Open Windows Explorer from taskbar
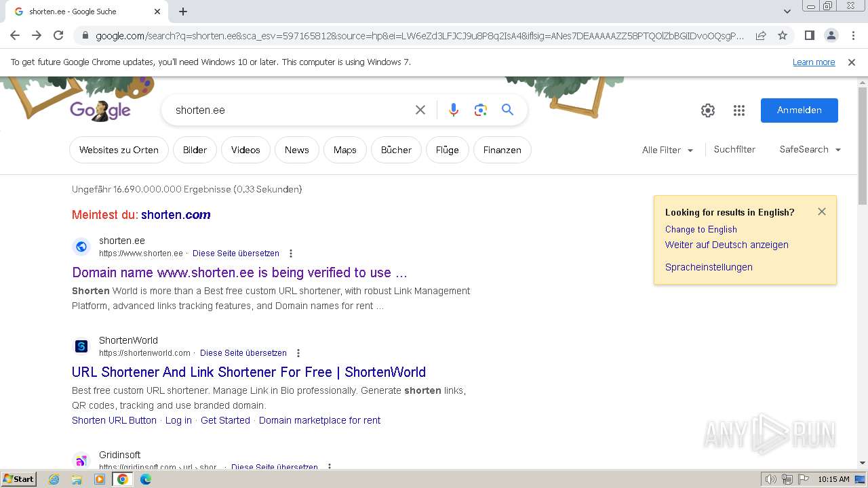 (77, 479)
